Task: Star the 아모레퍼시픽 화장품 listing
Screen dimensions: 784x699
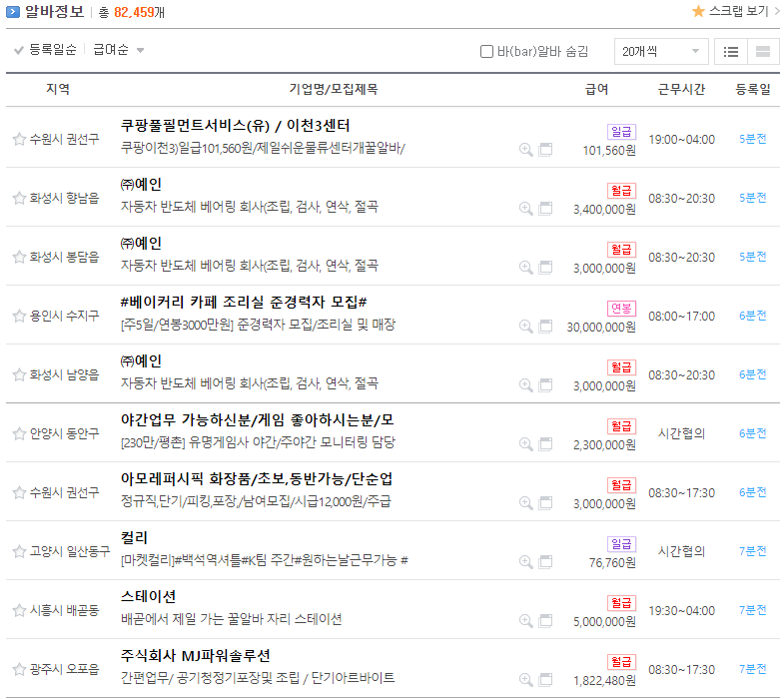Action: coord(19,492)
